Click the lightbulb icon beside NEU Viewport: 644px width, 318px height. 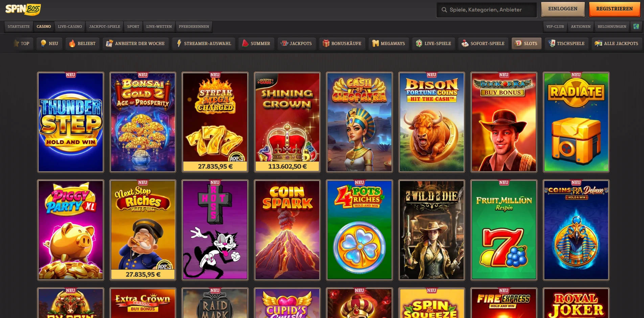click(43, 43)
